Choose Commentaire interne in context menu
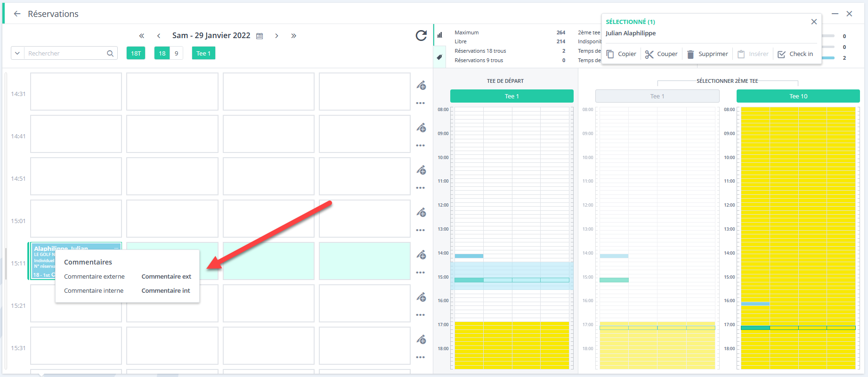 94,290
